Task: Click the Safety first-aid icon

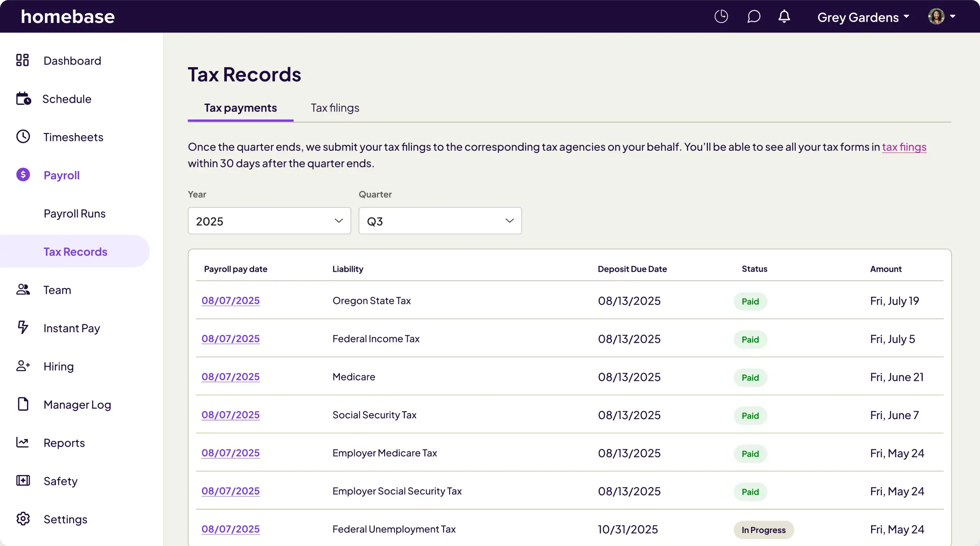Action: 23,481
